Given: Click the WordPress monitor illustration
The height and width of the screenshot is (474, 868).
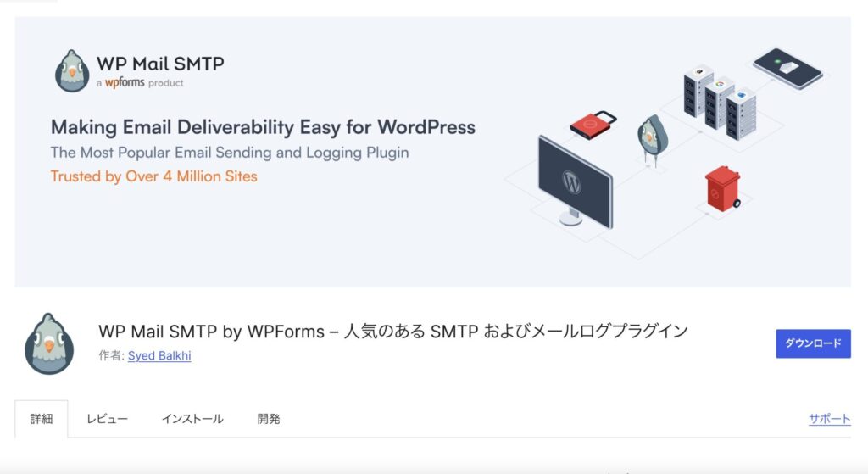Looking at the screenshot, I should coord(576,182).
